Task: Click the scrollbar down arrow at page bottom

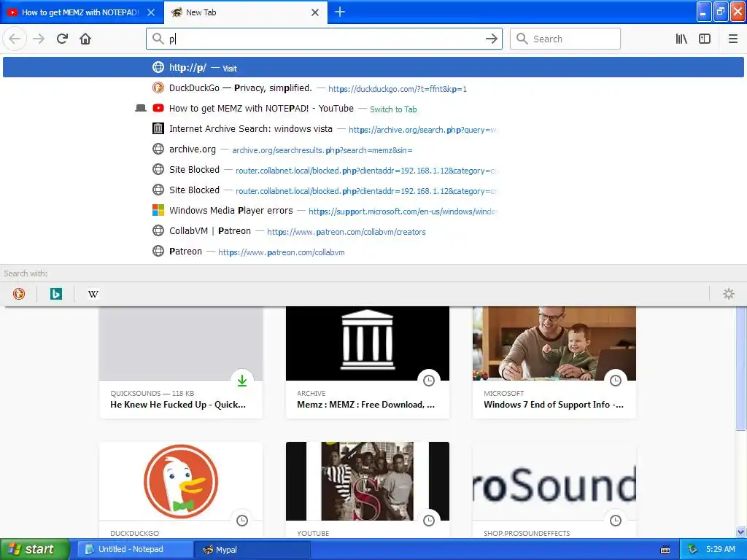Action: coord(741,532)
